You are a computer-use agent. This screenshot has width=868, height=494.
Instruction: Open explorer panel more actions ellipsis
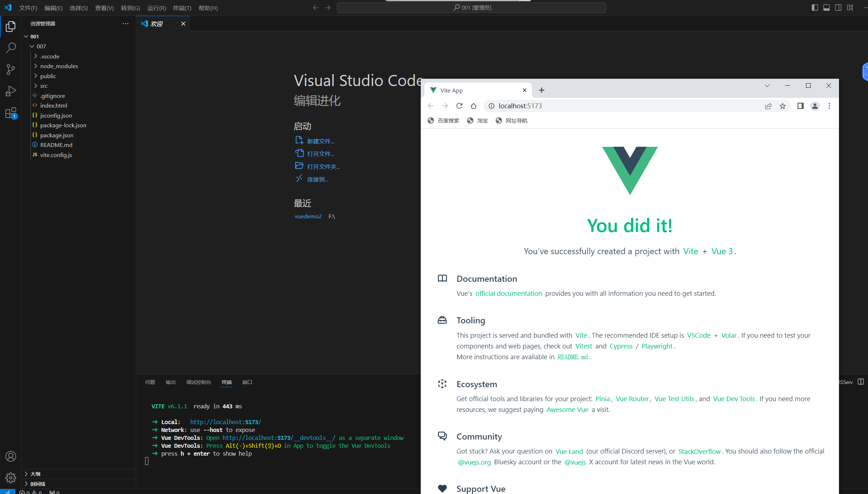click(x=125, y=24)
